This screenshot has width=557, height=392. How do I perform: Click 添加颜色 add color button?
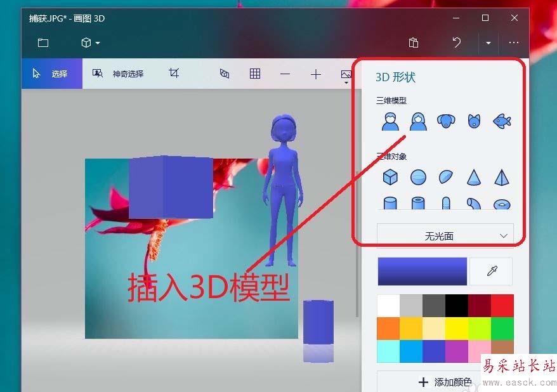(x=445, y=382)
